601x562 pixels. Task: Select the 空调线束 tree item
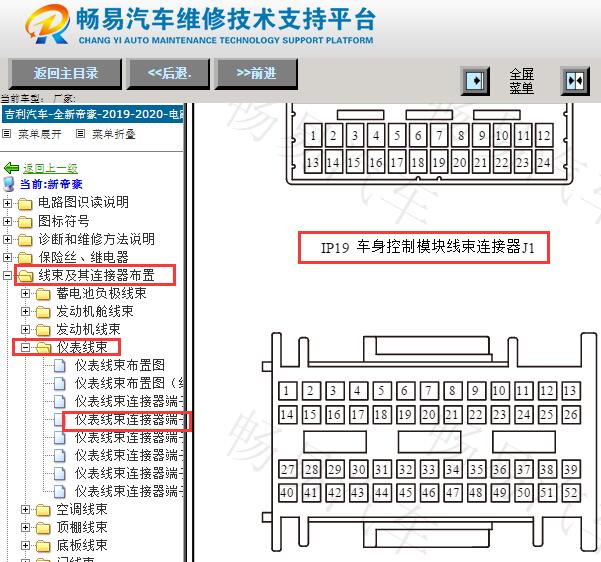pyautogui.click(x=82, y=509)
